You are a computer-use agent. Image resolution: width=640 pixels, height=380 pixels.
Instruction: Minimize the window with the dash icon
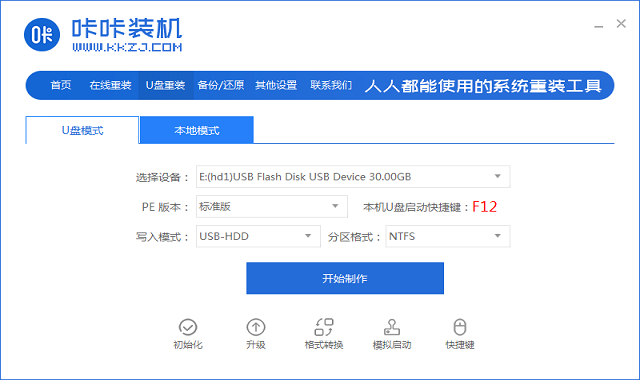coord(598,25)
